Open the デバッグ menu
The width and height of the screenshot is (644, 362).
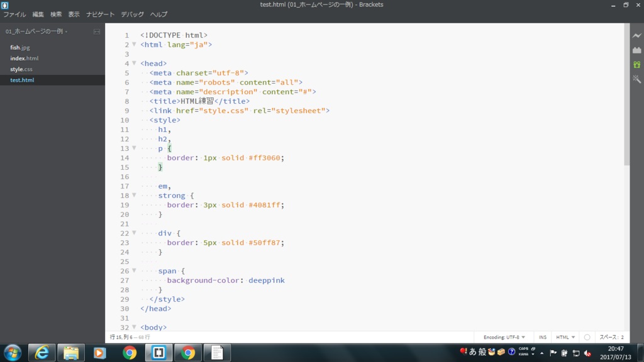click(x=132, y=14)
